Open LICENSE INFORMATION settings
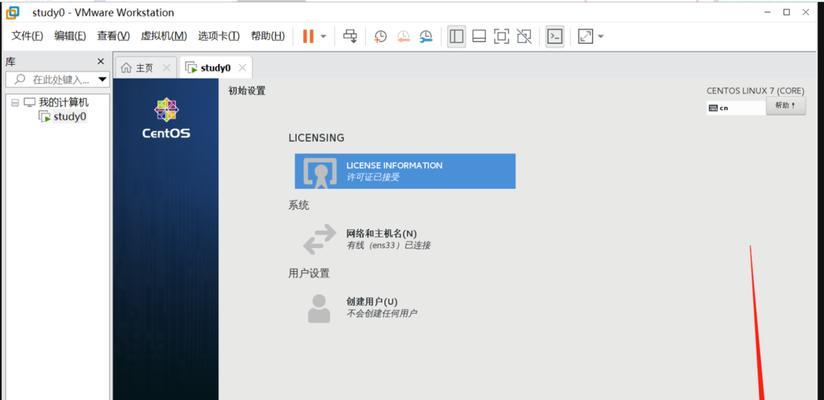This screenshot has height=400, width=824. point(405,171)
